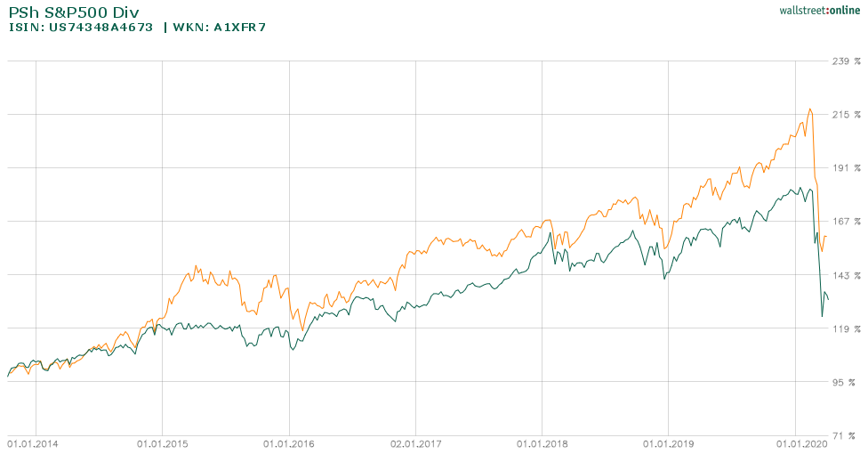Select the 01.01.2015 date on the x-axis
This screenshot has height=454, width=868.
(x=162, y=442)
